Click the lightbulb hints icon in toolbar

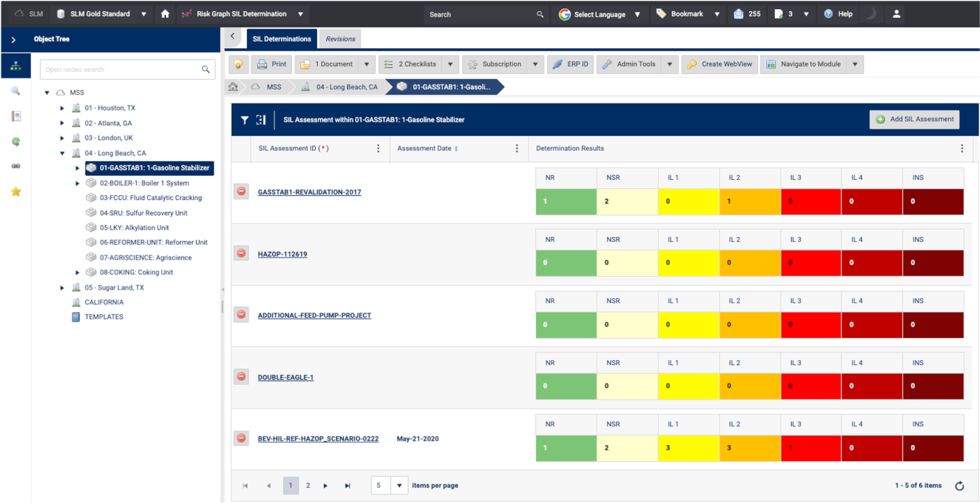[239, 64]
